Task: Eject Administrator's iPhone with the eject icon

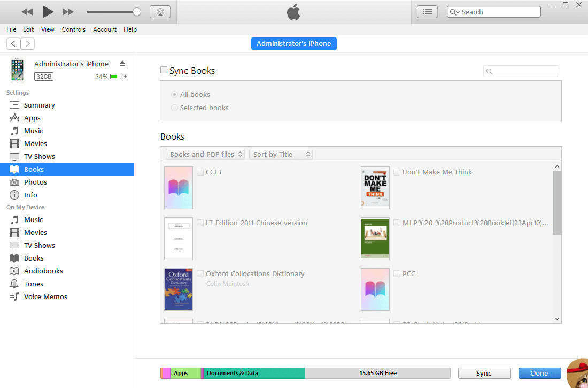Action: point(122,63)
